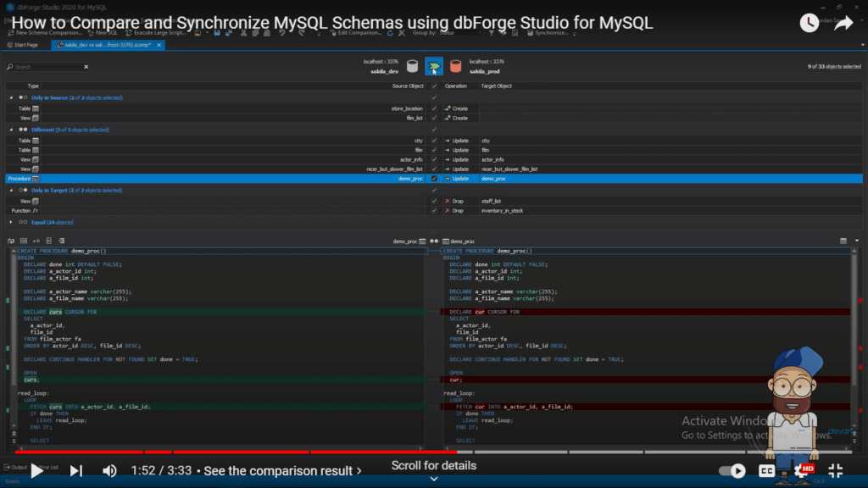Cancel the comparison with the X button
This screenshot has width=868, height=488.
400,34
